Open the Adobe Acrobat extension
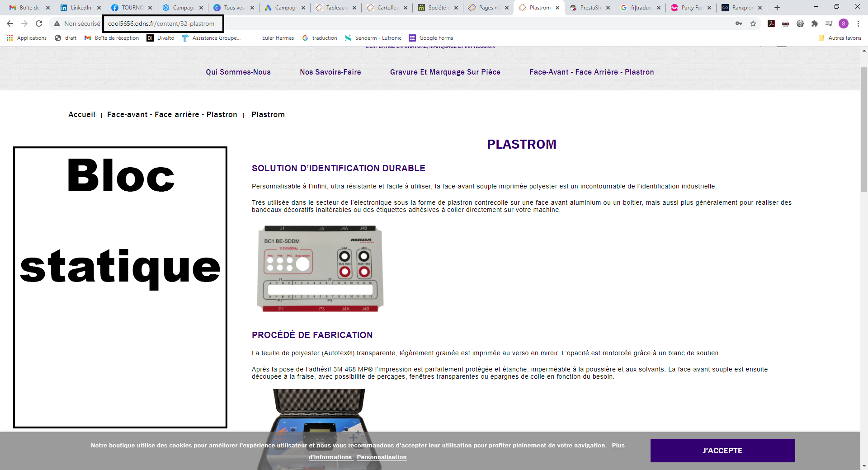 pyautogui.click(x=771, y=23)
